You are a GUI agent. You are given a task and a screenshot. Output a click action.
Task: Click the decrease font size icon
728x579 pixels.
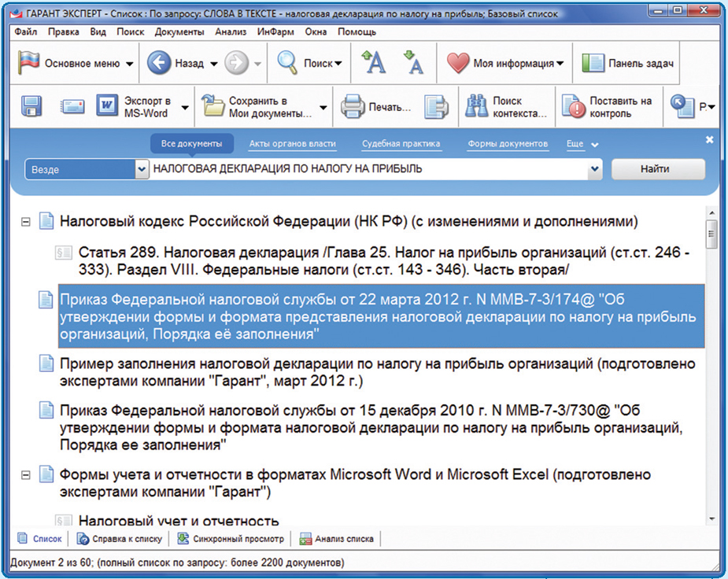pyautogui.click(x=413, y=63)
